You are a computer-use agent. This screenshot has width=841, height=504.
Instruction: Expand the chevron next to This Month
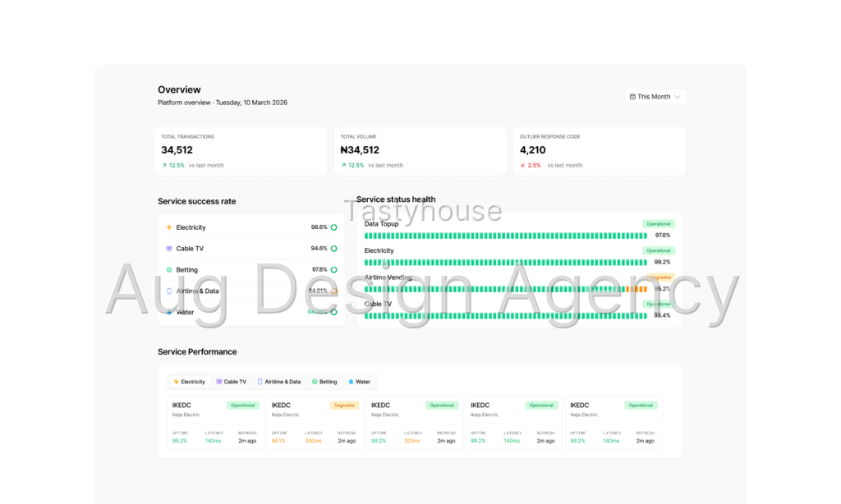[678, 97]
